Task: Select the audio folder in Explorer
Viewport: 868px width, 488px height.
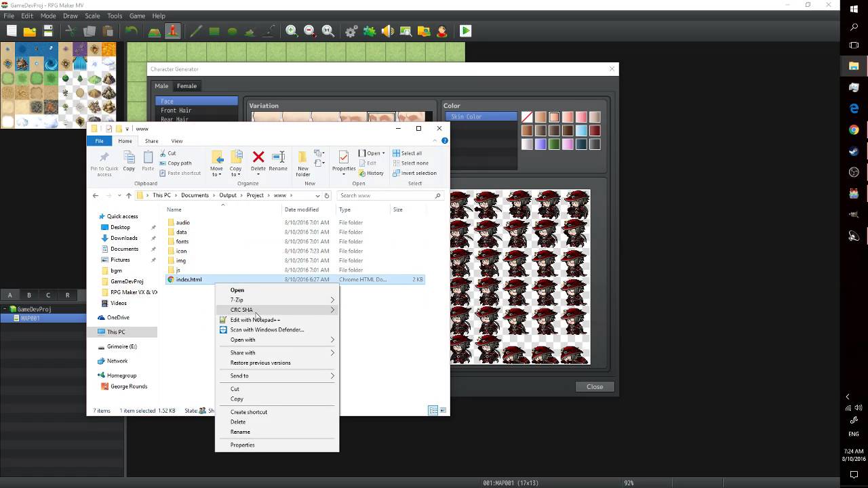Action: click(x=182, y=222)
